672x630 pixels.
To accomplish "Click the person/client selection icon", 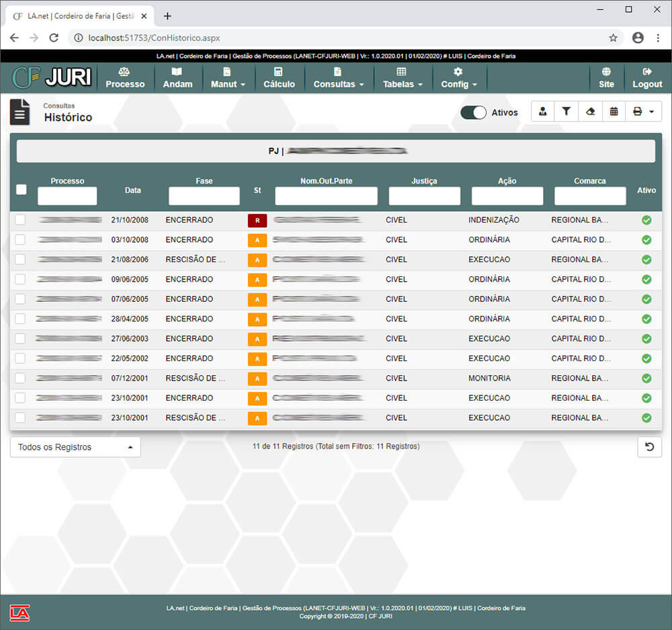I will coord(542,112).
